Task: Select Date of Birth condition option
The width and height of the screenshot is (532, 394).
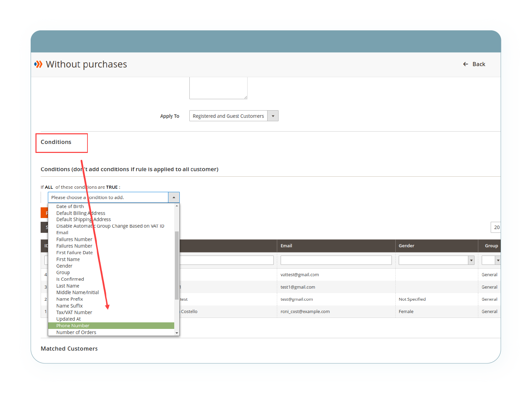Action: click(70, 206)
